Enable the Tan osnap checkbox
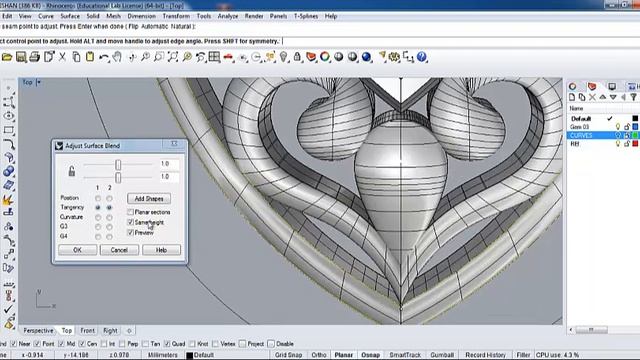 click(x=146, y=344)
